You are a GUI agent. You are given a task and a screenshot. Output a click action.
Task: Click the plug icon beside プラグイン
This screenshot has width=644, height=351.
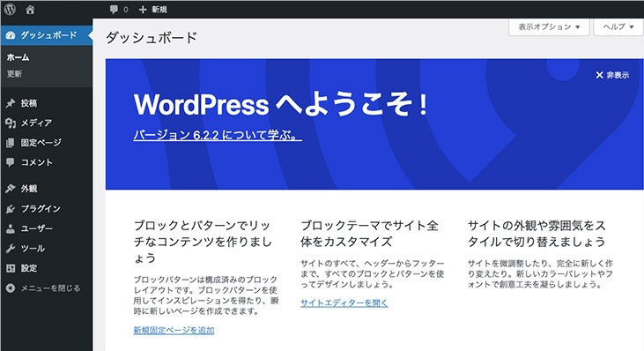point(11,209)
